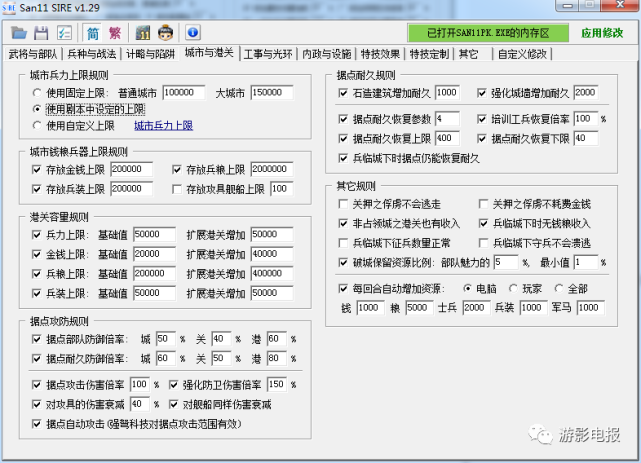Switch to 特技效果 tab
This screenshot has width=641, height=463.
click(380, 54)
